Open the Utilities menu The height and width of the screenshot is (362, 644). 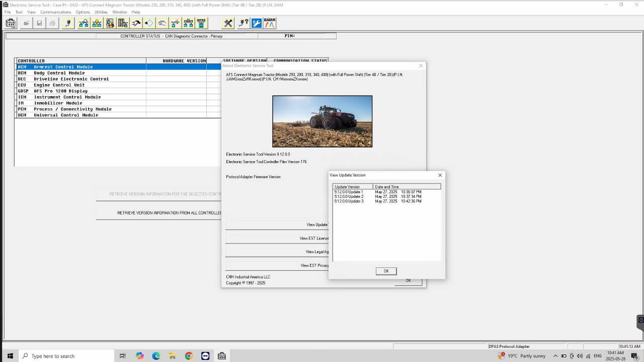point(101,12)
